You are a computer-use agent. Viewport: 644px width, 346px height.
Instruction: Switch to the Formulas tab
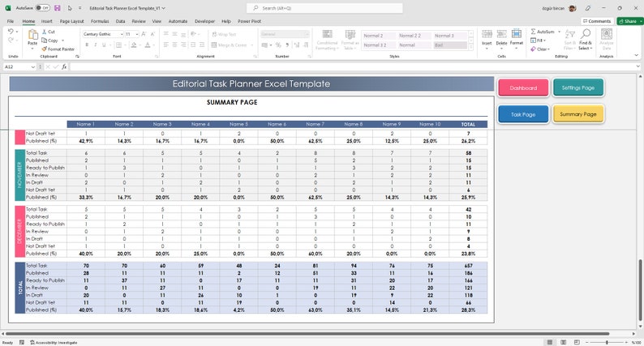(x=100, y=21)
